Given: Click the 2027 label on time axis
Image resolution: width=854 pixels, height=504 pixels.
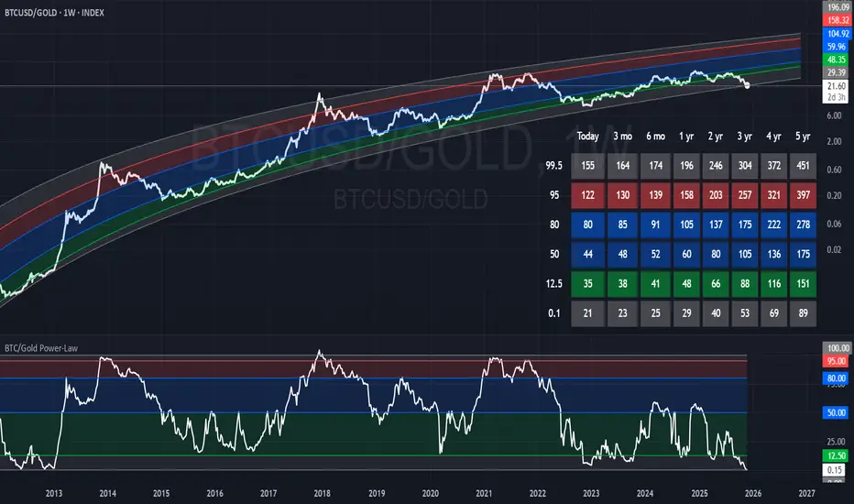Looking at the screenshot, I should [x=806, y=493].
